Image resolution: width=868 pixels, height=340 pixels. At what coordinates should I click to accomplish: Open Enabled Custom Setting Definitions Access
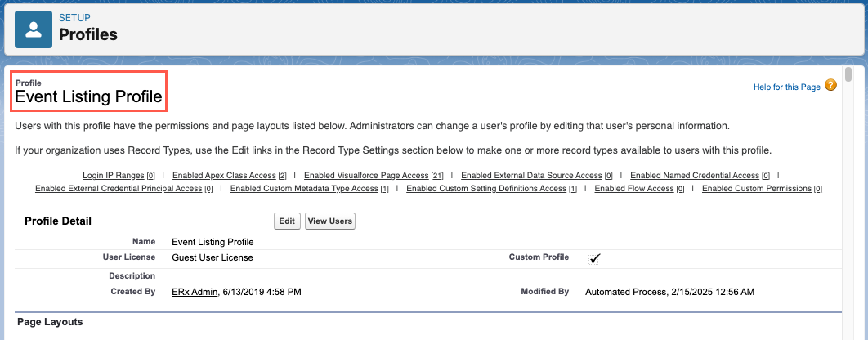(x=486, y=189)
